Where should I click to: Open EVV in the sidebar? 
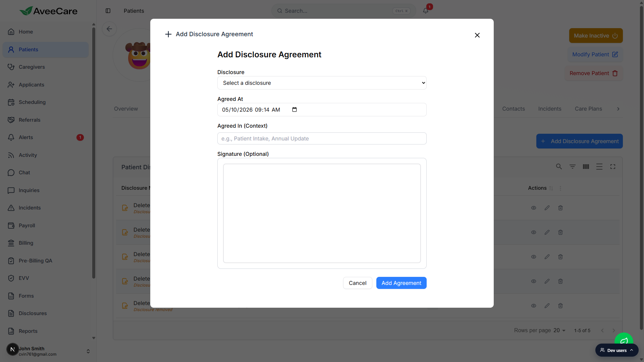point(46,278)
